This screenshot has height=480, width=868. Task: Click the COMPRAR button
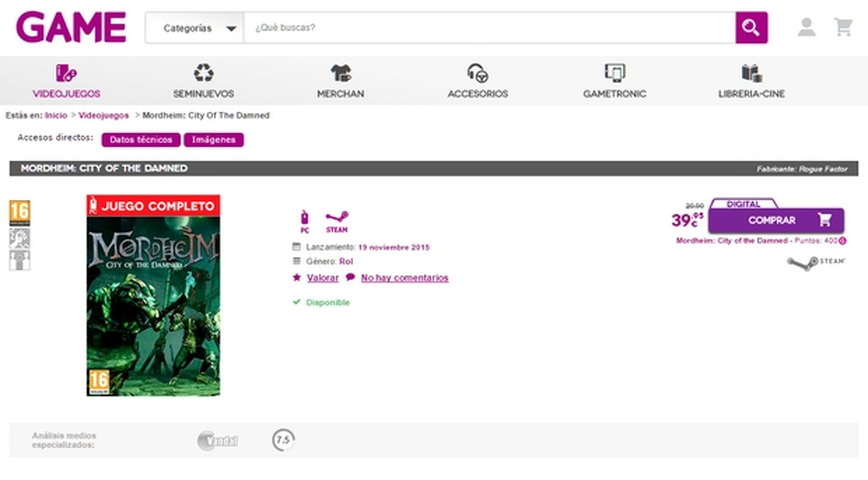(776, 220)
